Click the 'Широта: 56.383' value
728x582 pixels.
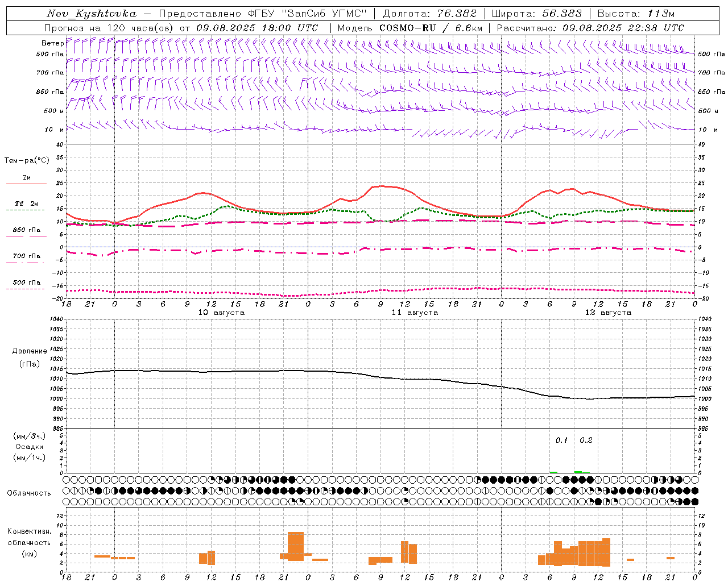[536, 14]
